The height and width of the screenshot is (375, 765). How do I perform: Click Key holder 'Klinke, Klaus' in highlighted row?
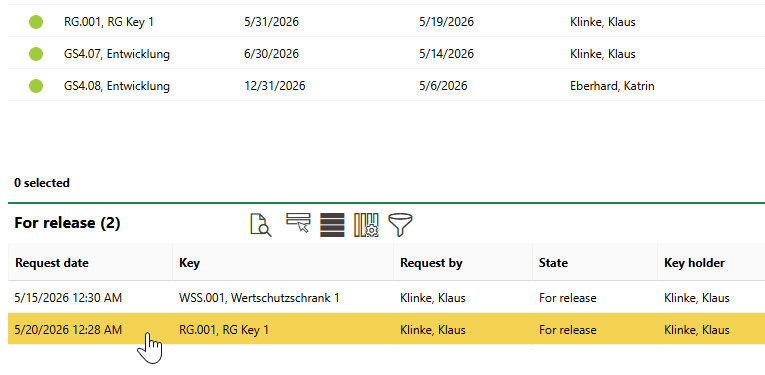697,330
